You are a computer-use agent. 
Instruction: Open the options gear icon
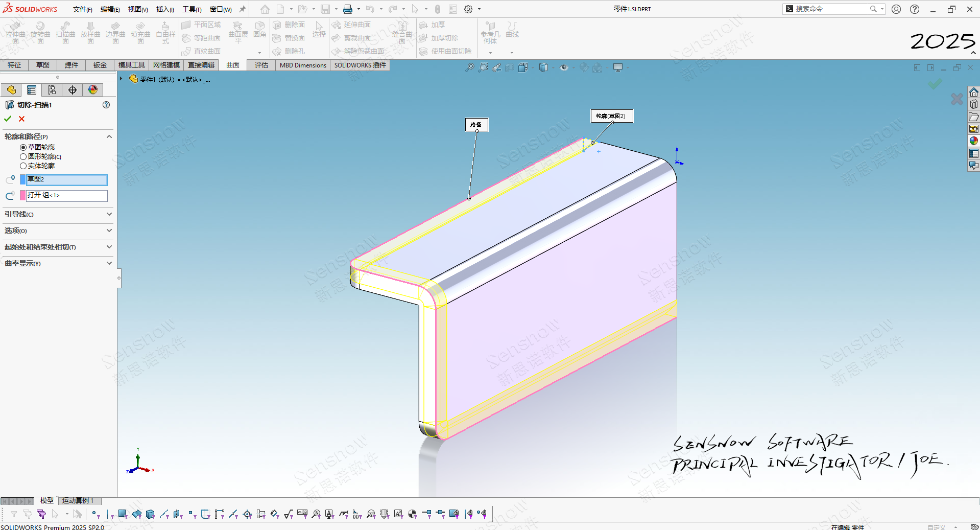point(468,9)
